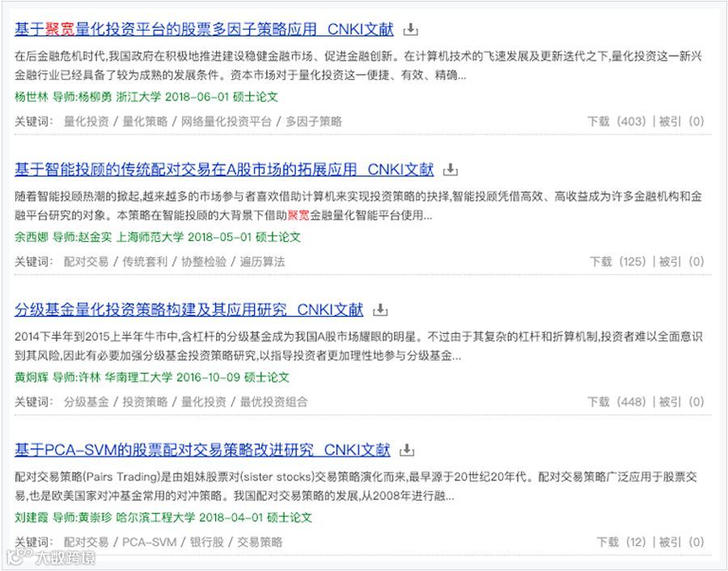The image size is (728, 571).
Task: Click keyword 投资策略 in the third result
Action: [x=145, y=402]
